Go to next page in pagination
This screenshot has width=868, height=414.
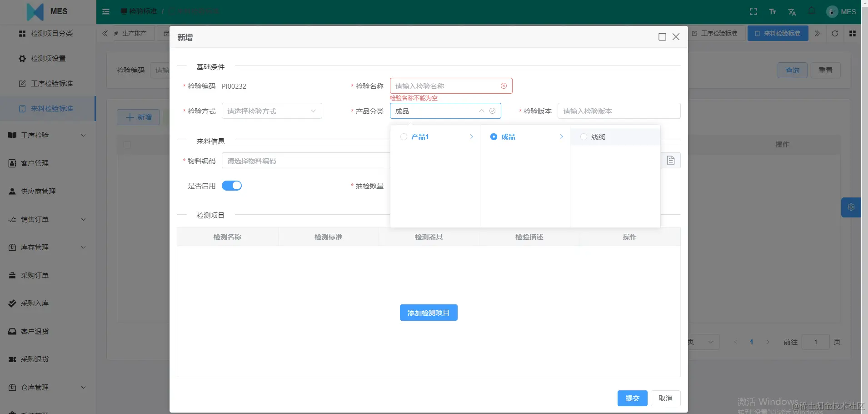768,342
